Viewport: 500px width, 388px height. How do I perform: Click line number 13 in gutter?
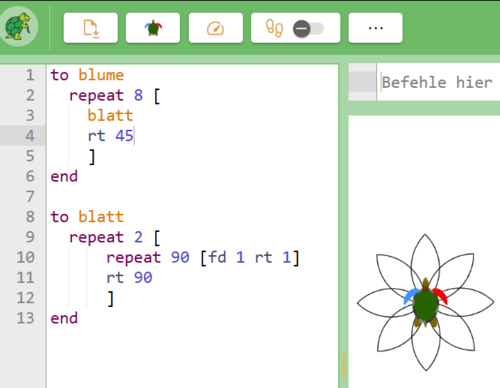pos(26,318)
